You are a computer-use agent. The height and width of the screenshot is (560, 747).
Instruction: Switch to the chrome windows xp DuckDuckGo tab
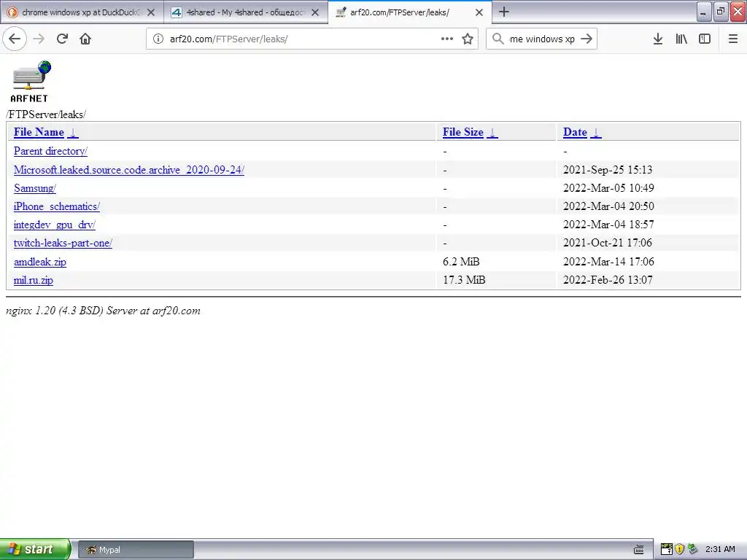pos(82,12)
